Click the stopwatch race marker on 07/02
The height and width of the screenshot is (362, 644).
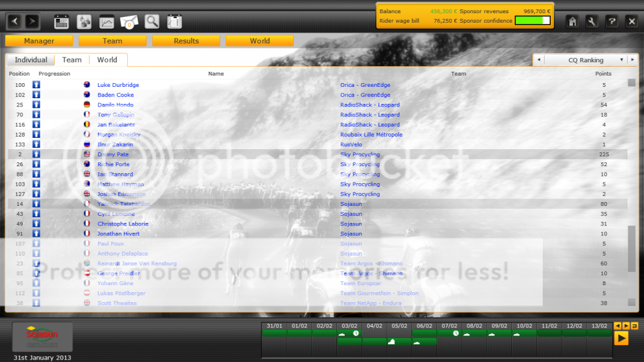pyautogui.click(x=456, y=334)
